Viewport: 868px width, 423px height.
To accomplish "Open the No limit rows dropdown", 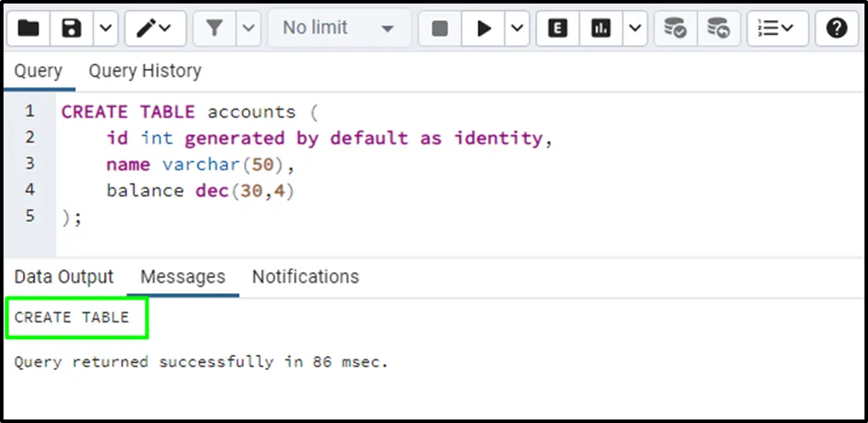I will pos(337,28).
